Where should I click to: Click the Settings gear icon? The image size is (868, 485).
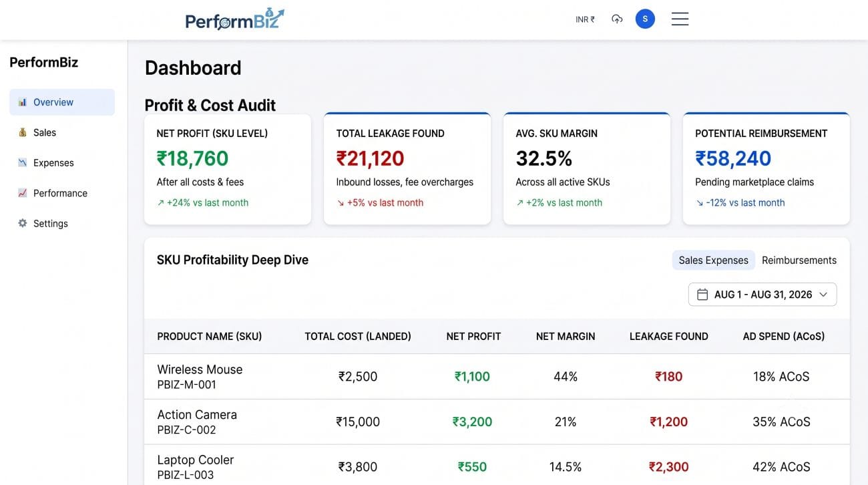tap(23, 223)
